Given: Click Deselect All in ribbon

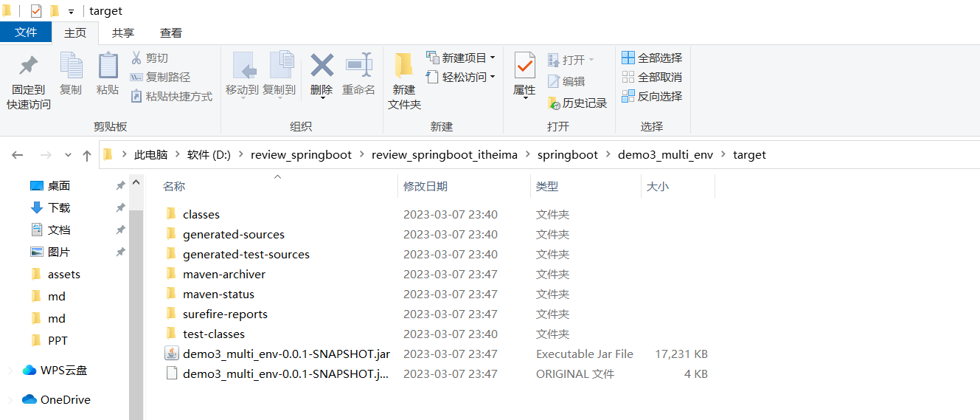Looking at the screenshot, I should (x=652, y=77).
